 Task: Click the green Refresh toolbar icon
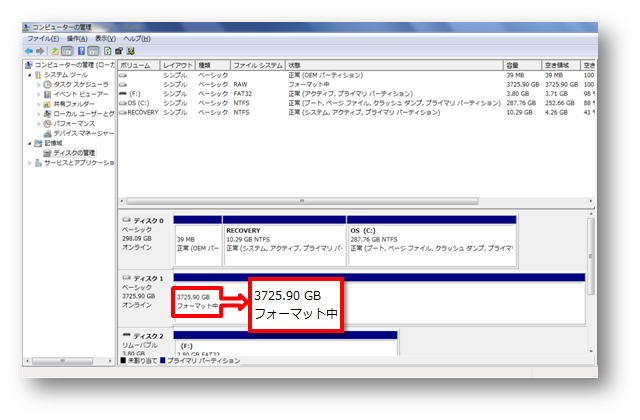[107, 51]
